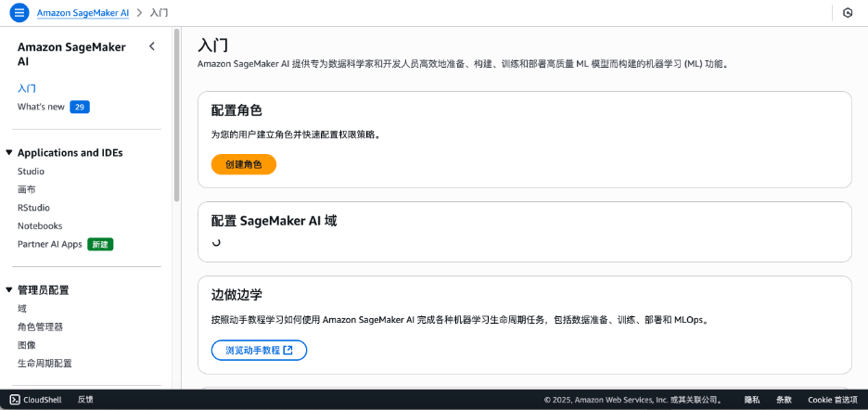The image size is (868, 410).
Task: Click the 入门 page title
Action: coord(213,45)
